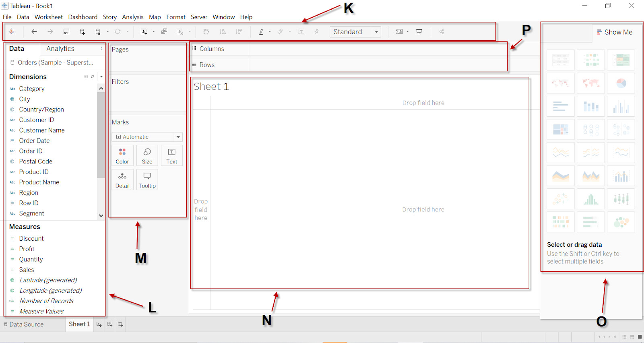The width and height of the screenshot is (644, 343).
Task: Click the Sort Ascending toolbar icon
Action: tap(223, 31)
